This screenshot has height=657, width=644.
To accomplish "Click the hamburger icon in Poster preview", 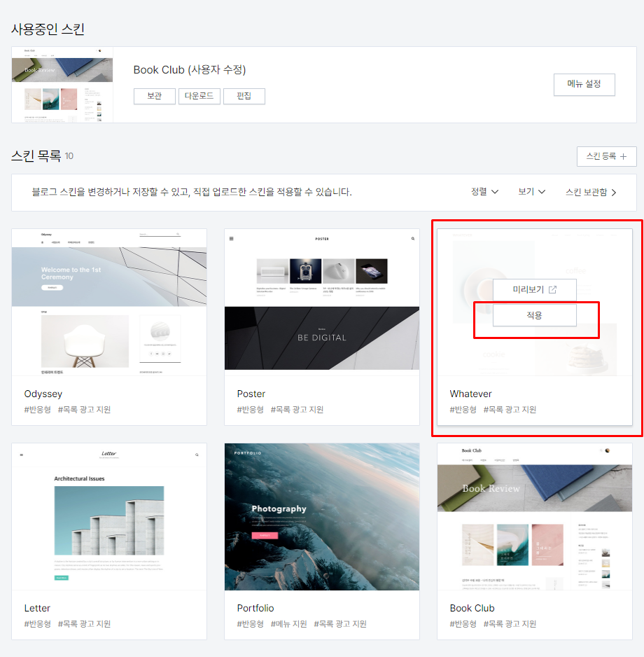I will pyautogui.click(x=231, y=238).
